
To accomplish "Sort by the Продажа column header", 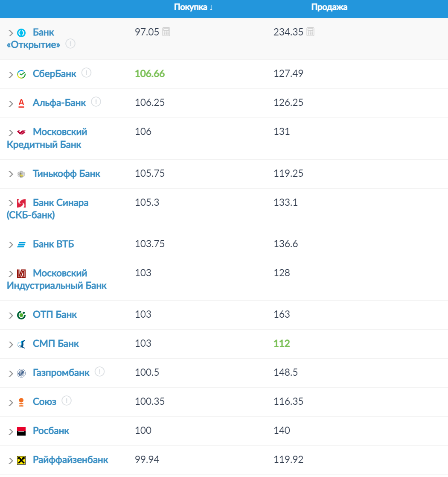I will coord(329,7).
